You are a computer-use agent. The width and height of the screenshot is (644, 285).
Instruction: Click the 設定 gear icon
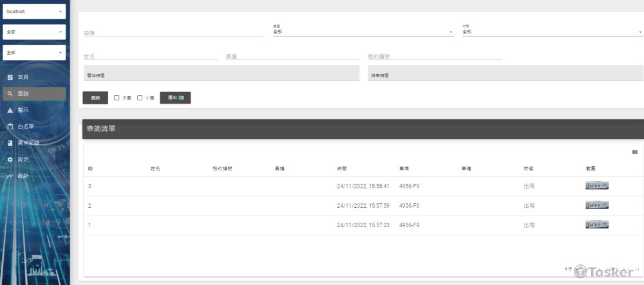10,160
